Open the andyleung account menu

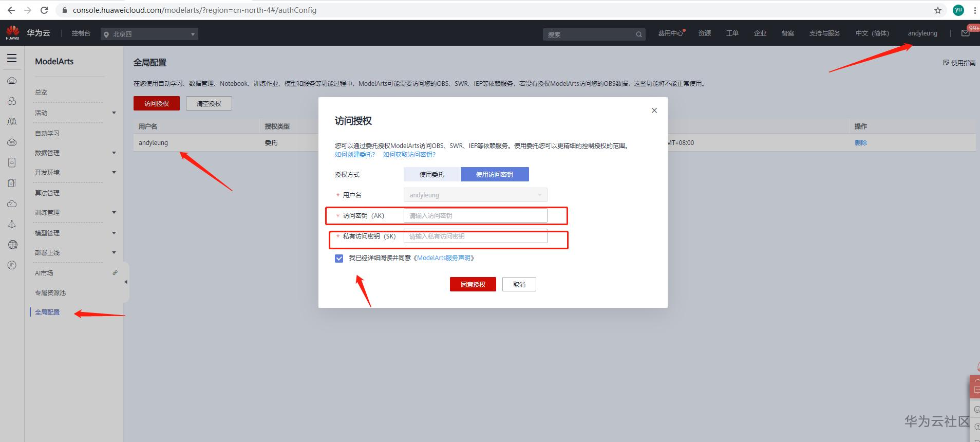[922, 33]
